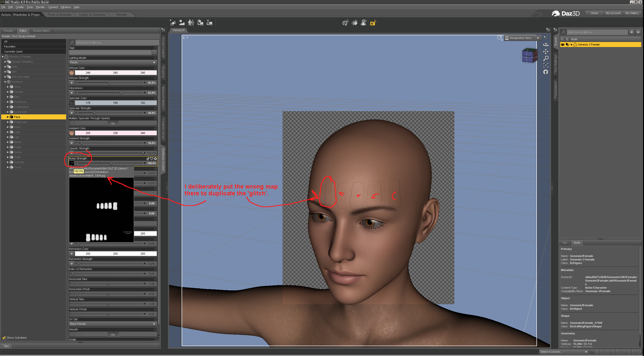
Task: Open the Render menu
Action: (x=40, y=7)
